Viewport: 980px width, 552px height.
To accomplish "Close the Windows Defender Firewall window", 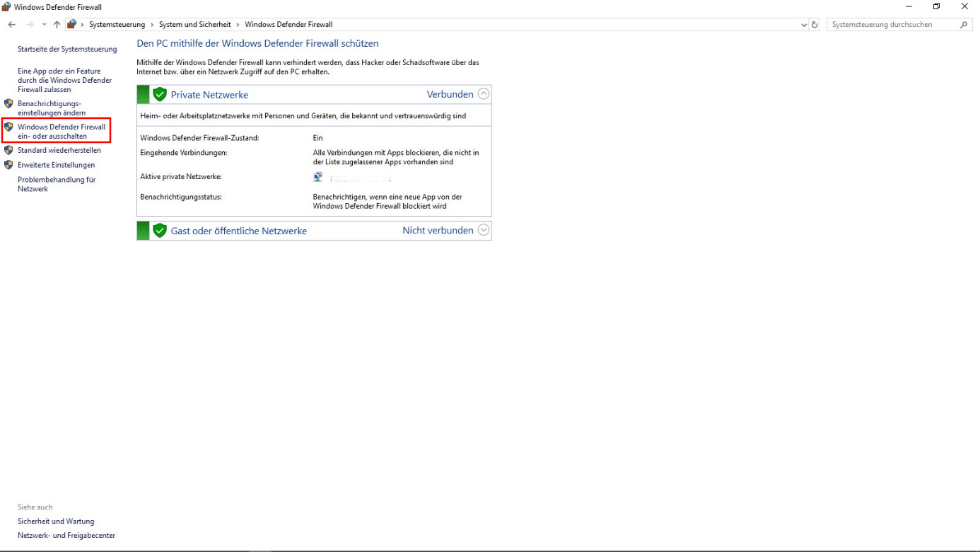I will pyautogui.click(x=964, y=6).
